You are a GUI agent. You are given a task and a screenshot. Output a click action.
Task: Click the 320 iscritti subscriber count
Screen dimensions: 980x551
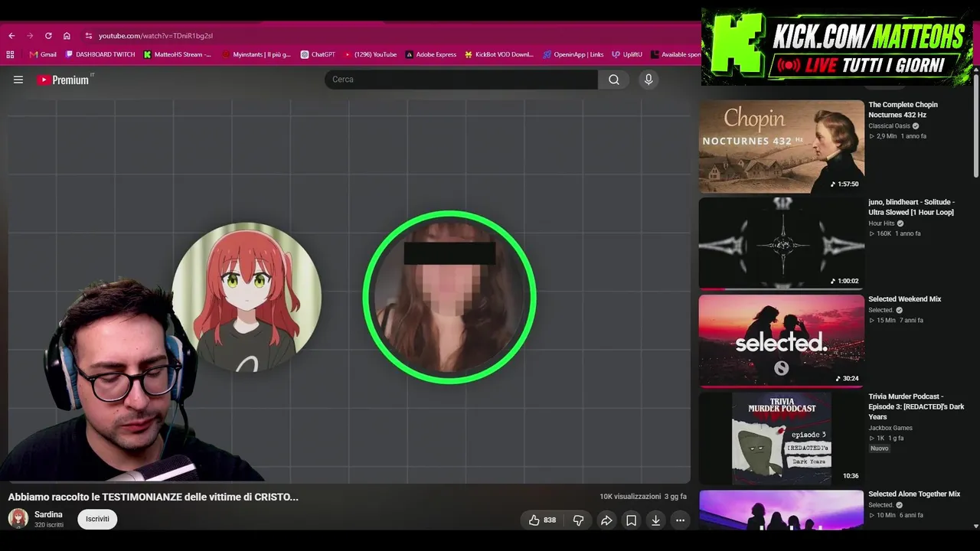pyautogui.click(x=49, y=525)
